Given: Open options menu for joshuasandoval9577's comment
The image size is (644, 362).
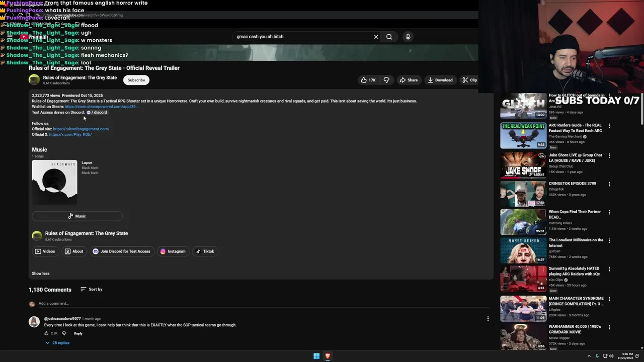Looking at the screenshot, I should pyautogui.click(x=488, y=318).
